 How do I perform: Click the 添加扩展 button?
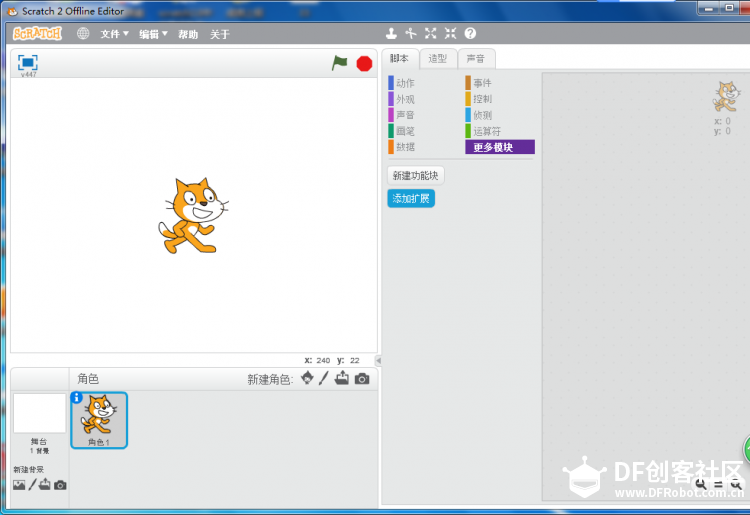[x=411, y=198]
